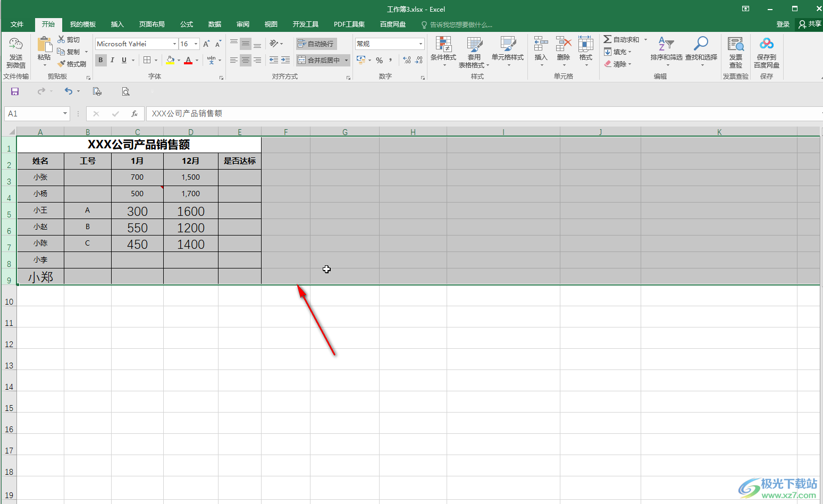Switch to the 插入 tab
The height and width of the screenshot is (504, 823).
click(117, 24)
